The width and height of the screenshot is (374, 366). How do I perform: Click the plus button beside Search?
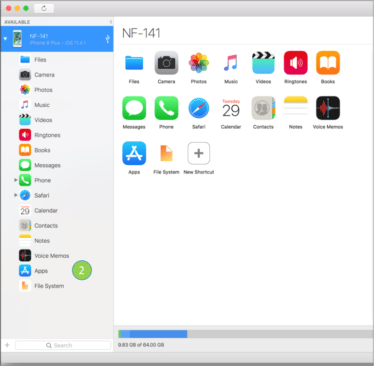point(7,345)
